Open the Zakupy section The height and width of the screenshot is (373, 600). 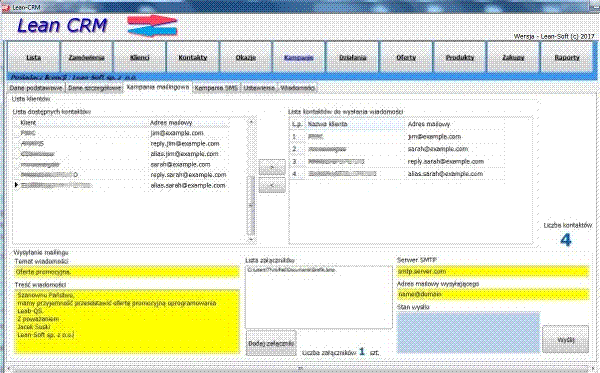click(513, 57)
